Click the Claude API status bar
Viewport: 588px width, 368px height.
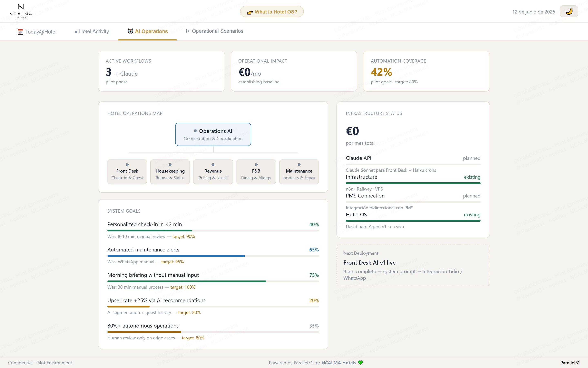coord(413,165)
